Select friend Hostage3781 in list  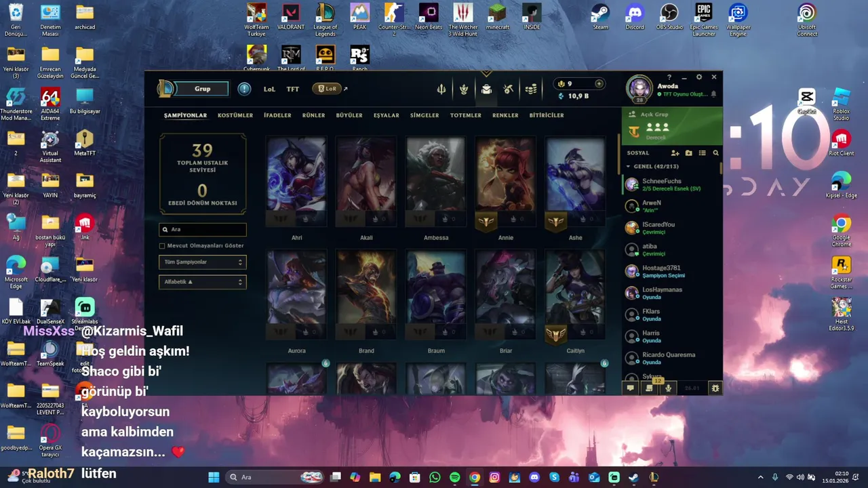click(670, 271)
